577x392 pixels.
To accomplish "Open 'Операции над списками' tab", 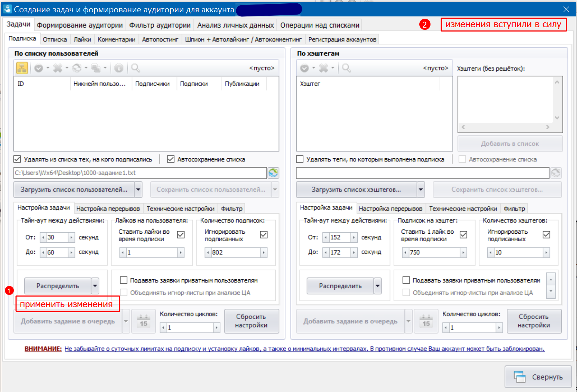I will coord(320,25).
